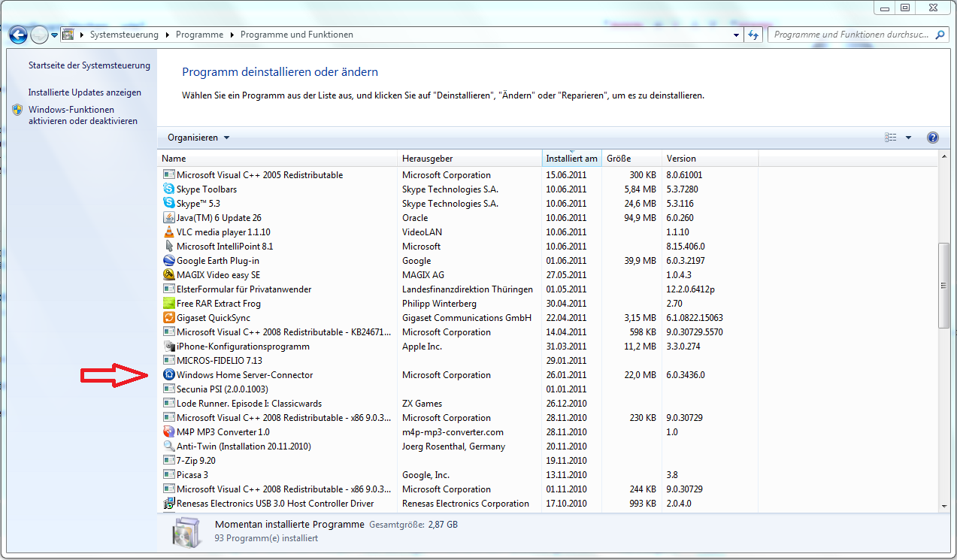Click version 6.0.3436.0 cell

coord(686,375)
